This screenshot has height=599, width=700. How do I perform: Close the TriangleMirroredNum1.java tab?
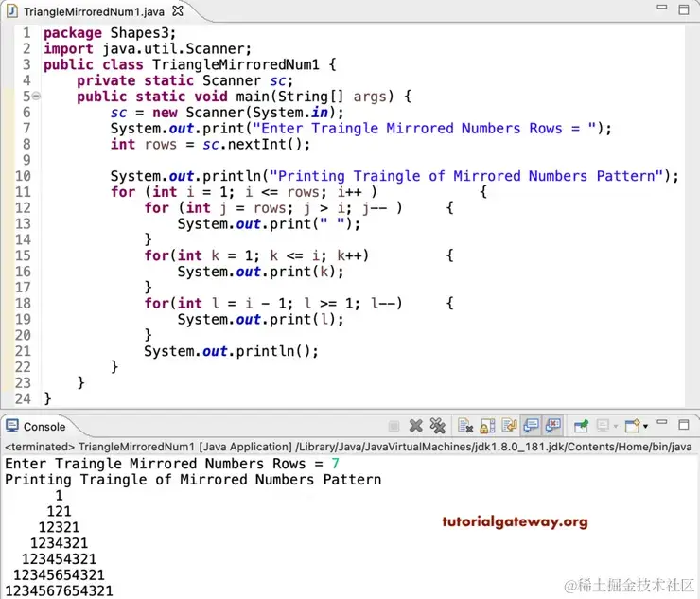(x=178, y=10)
